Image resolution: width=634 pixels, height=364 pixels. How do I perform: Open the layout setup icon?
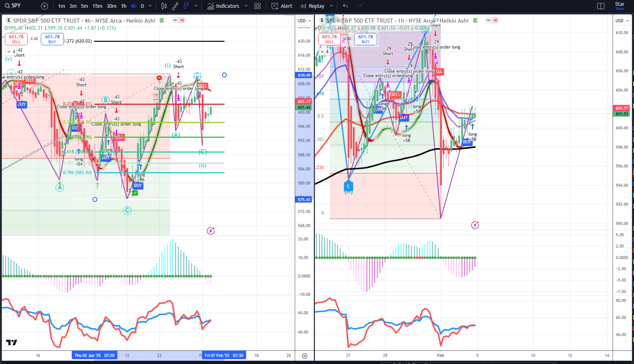(601, 6)
